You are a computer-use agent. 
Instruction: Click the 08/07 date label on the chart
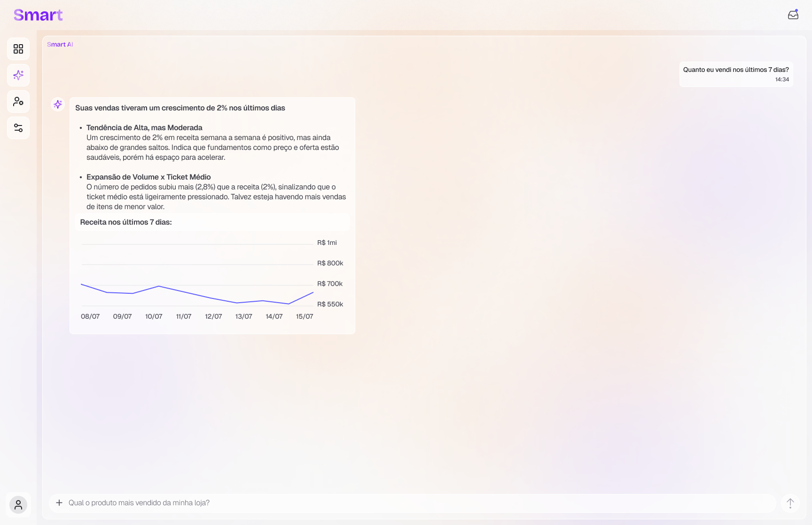[90, 317]
